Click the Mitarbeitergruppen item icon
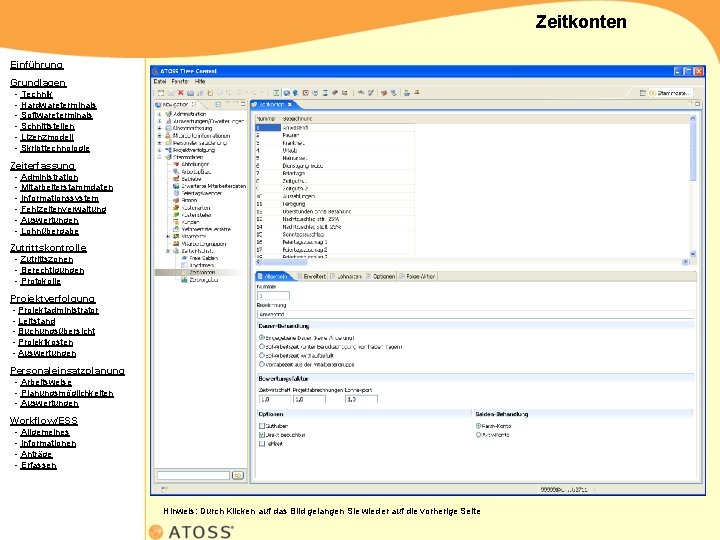 (x=176, y=244)
